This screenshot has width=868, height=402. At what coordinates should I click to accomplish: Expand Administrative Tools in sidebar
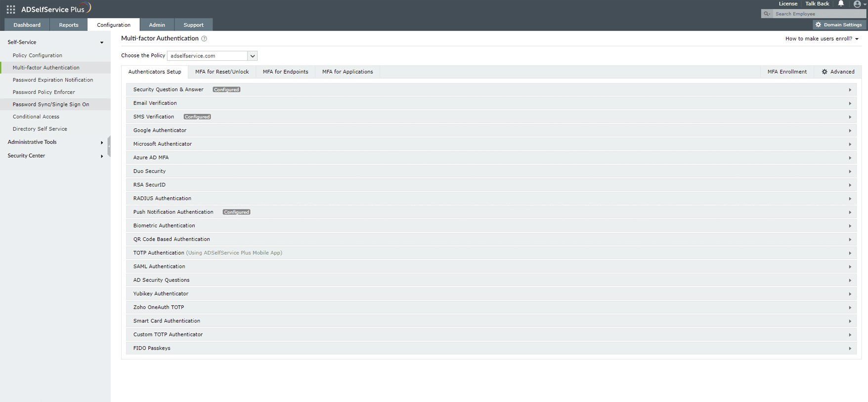[55, 142]
